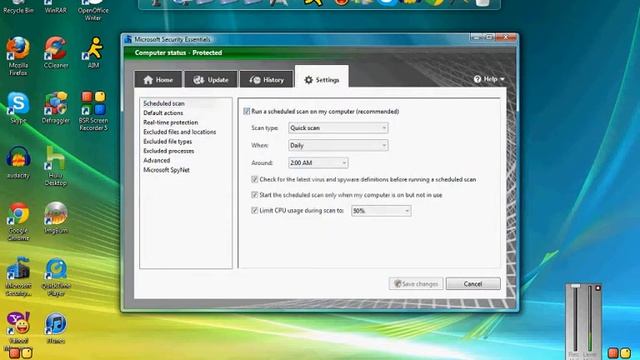Select Advanced settings item
The width and height of the screenshot is (640, 360).
(x=156, y=160)
